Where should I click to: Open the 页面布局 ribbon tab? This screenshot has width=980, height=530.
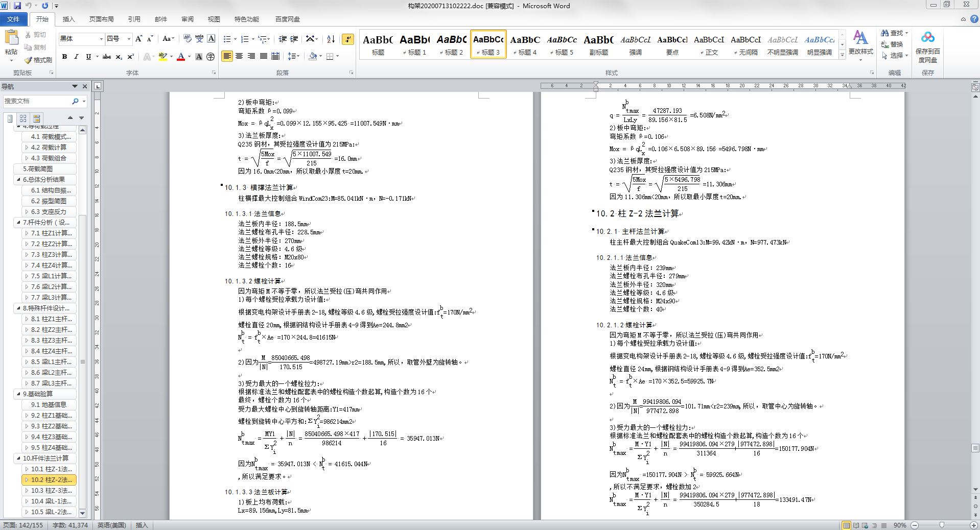pos(101,19)
